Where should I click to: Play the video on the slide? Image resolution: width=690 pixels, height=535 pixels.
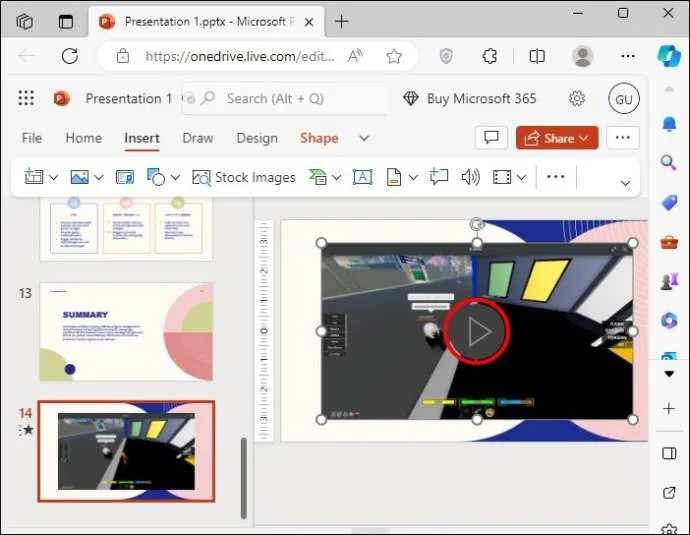click(x=477, y=331)
